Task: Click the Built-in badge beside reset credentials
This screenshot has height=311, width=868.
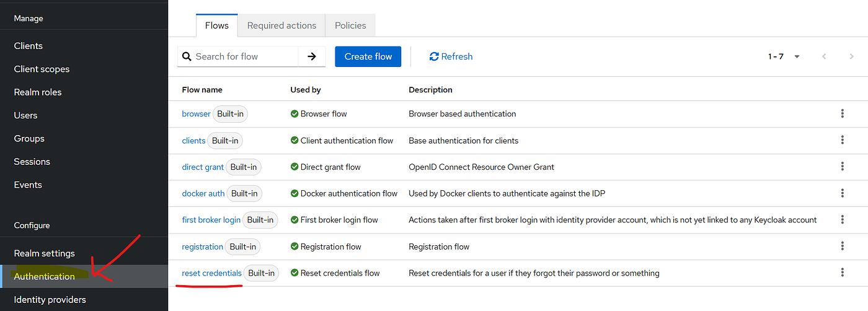Action: (261, 273)
